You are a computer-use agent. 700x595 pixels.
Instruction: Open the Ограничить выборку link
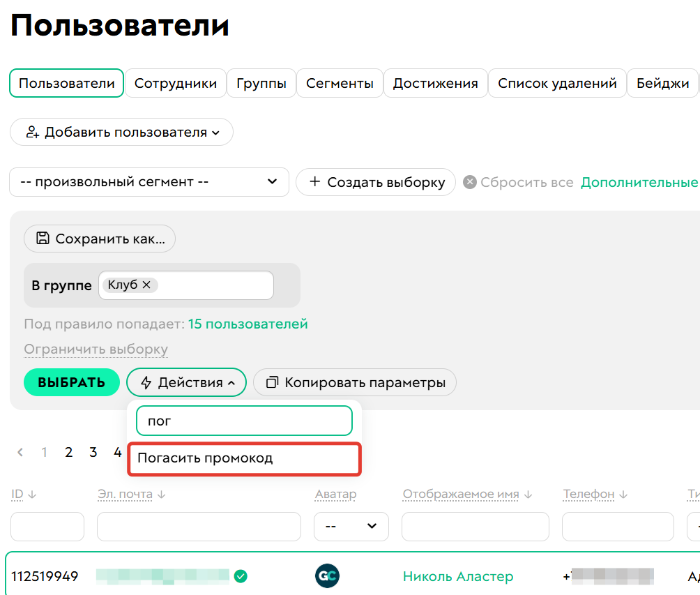tap(96, 349)
